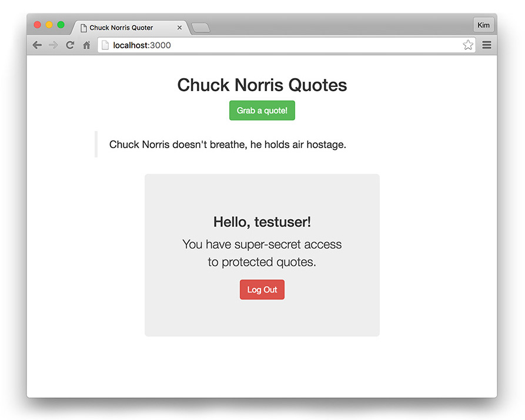
Task: Maximize the window with the green button
Action: point(61,25)
